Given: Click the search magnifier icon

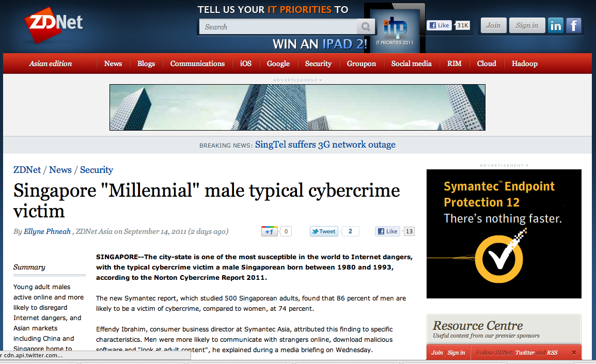Looking at the screenshot, I should [x=366, y=27].
